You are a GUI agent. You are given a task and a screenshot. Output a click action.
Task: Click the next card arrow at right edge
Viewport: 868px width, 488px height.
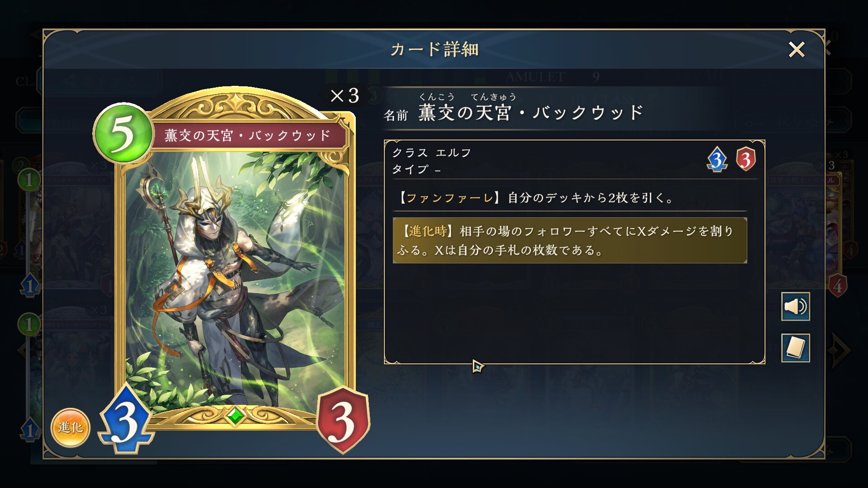[x=840, y=350]
